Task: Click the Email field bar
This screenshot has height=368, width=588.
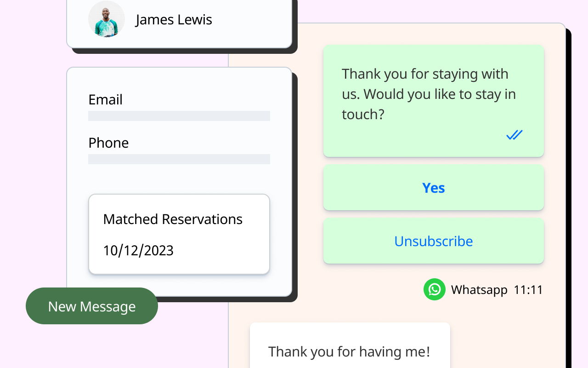Action: tap(179, 116)
